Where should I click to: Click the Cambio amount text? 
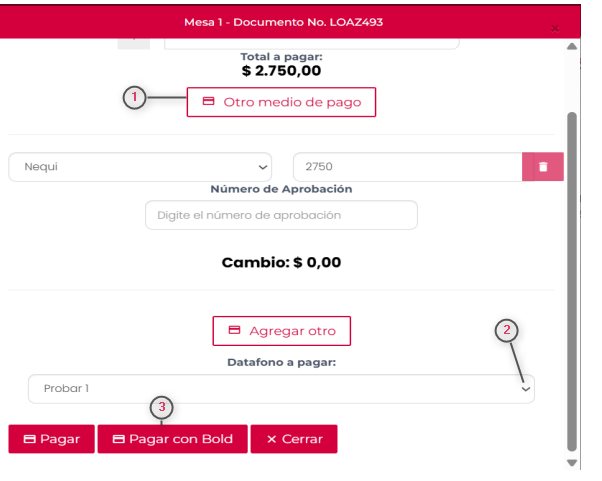(x=281, y=264)
